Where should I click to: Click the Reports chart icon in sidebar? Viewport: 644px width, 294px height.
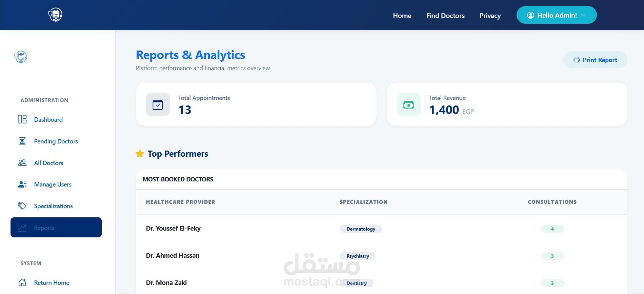(22, 228)
